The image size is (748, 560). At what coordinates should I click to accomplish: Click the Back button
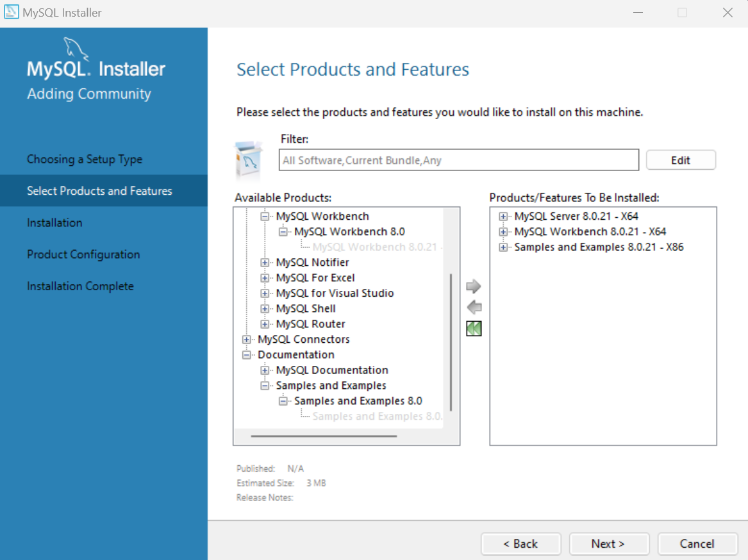click(x=520, y=544)
